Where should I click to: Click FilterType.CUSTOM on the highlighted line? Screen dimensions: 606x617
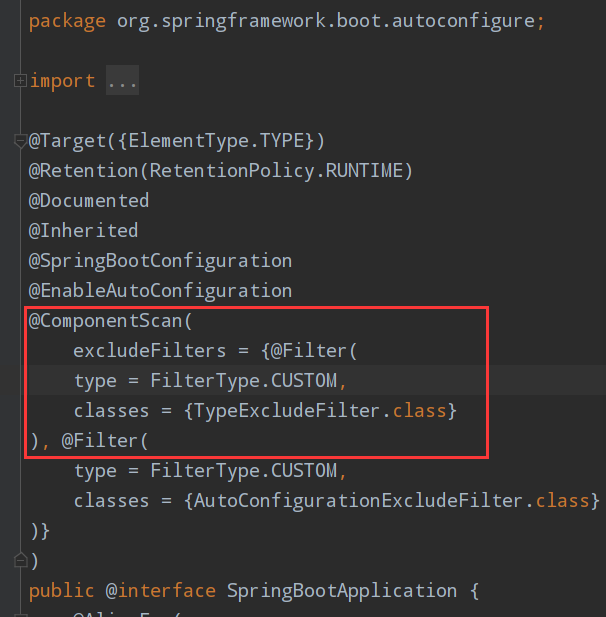244,381
